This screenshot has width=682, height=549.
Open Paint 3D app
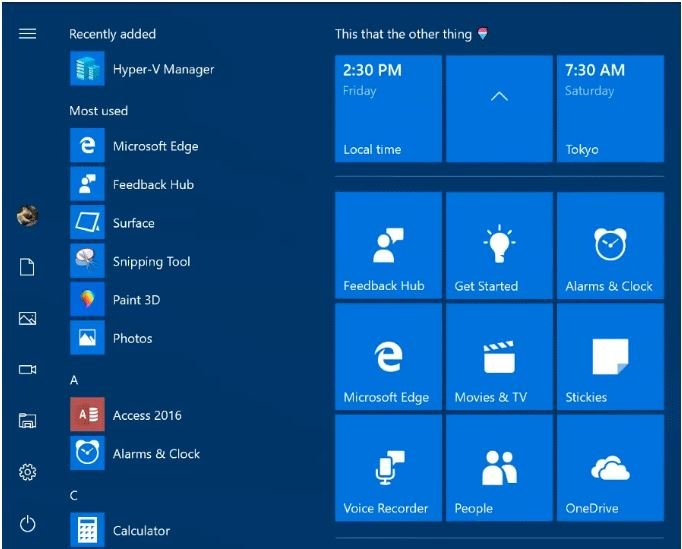click(116, 300)
